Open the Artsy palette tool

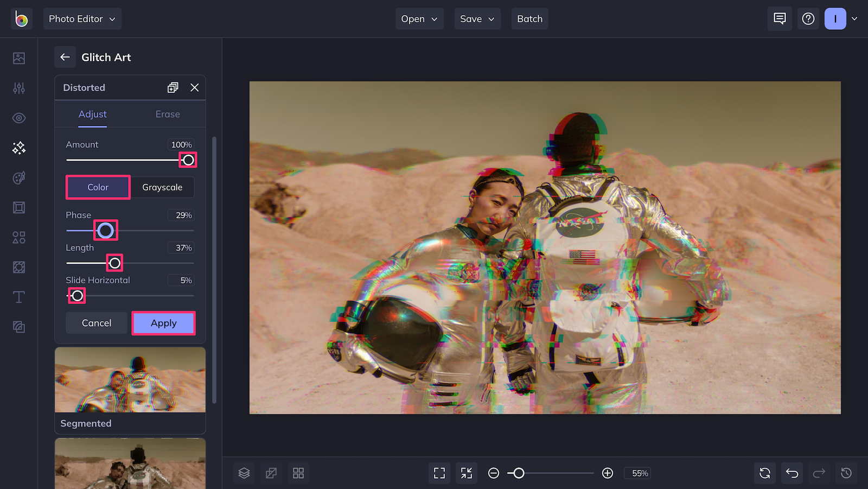click(18, 177)
